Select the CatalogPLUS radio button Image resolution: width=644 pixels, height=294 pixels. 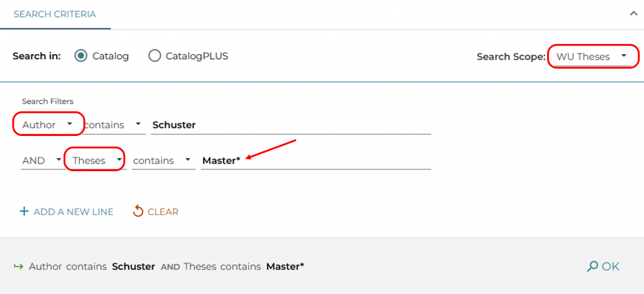(155, 56)
